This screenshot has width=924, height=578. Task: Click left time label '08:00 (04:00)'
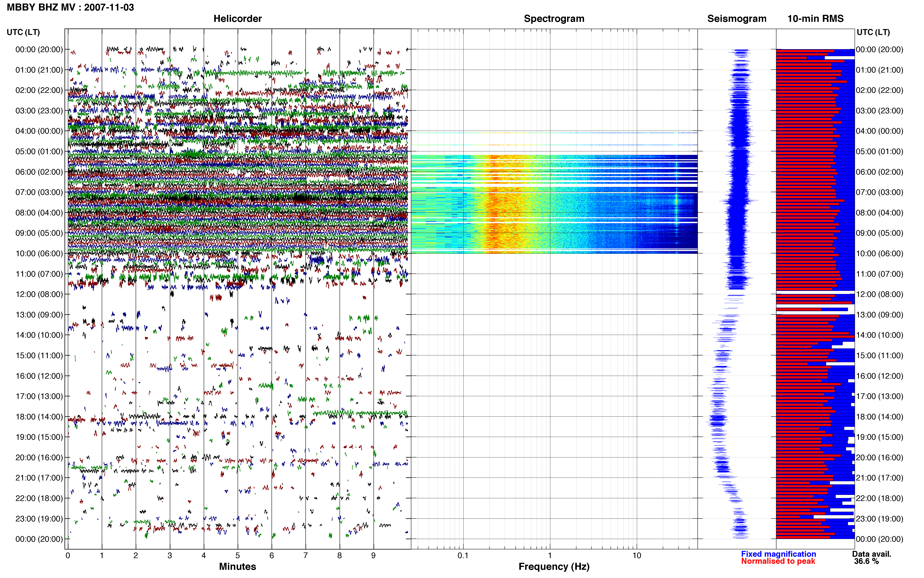click(39, 213)
